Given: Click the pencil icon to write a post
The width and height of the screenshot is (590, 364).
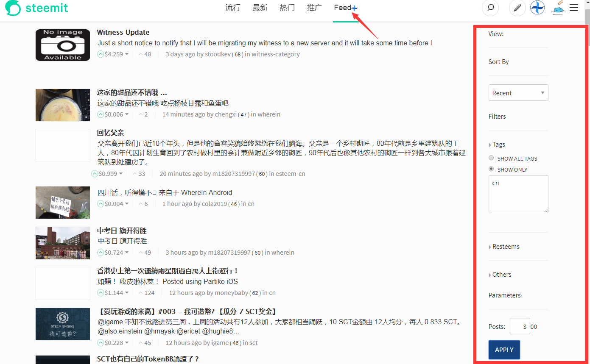Looking at the screenshot, I should 517,8.
